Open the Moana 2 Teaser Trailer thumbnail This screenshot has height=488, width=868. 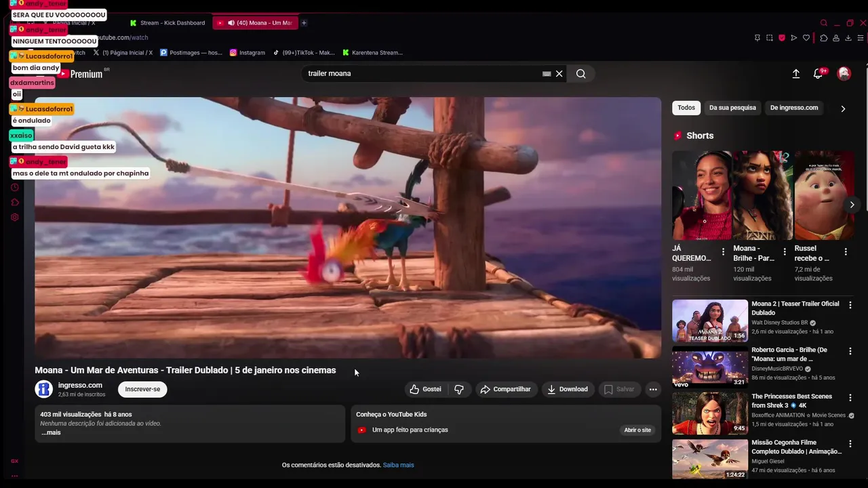(x=710, y=321)
